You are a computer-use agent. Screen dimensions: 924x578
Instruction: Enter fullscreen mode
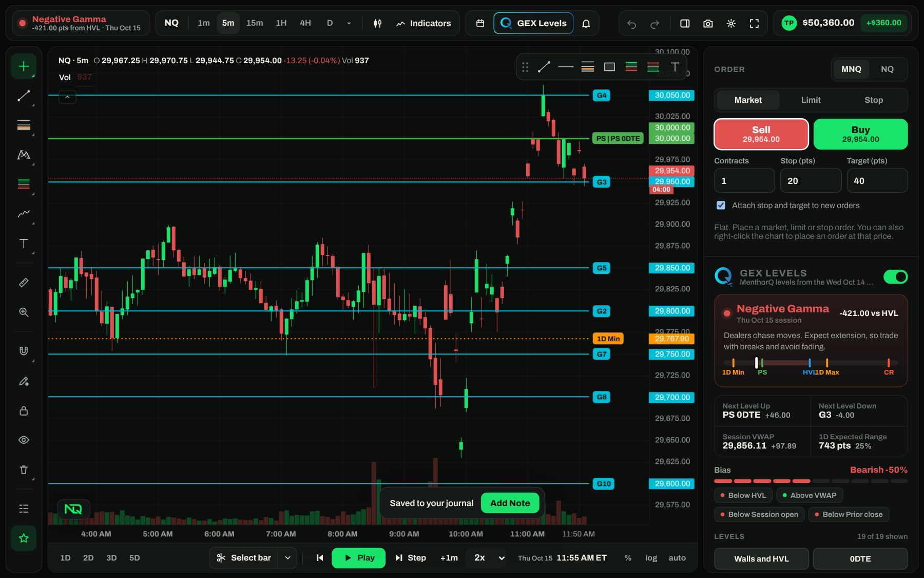click(x=754, y=23)
